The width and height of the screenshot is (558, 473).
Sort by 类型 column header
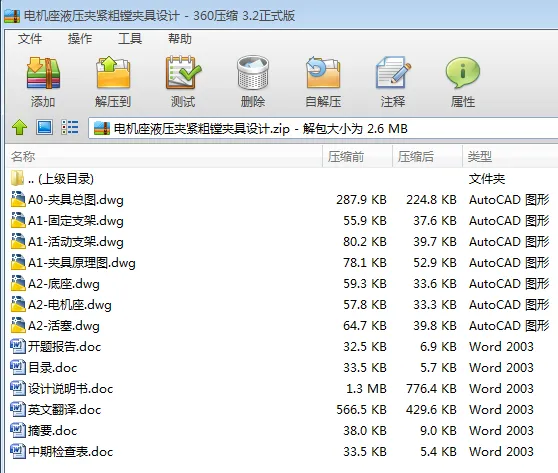click(510, 156)
